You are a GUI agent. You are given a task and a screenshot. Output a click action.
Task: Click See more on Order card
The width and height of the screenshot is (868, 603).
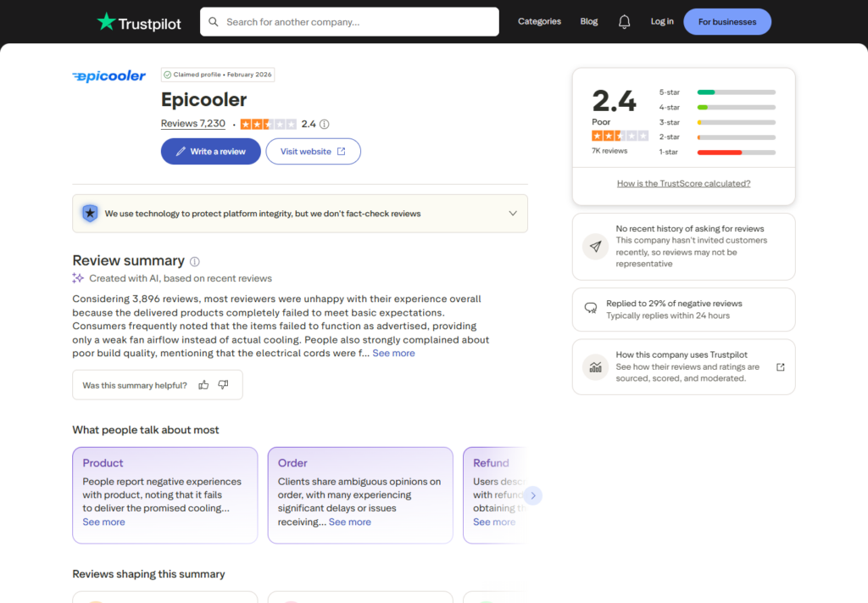coord(350,522)
